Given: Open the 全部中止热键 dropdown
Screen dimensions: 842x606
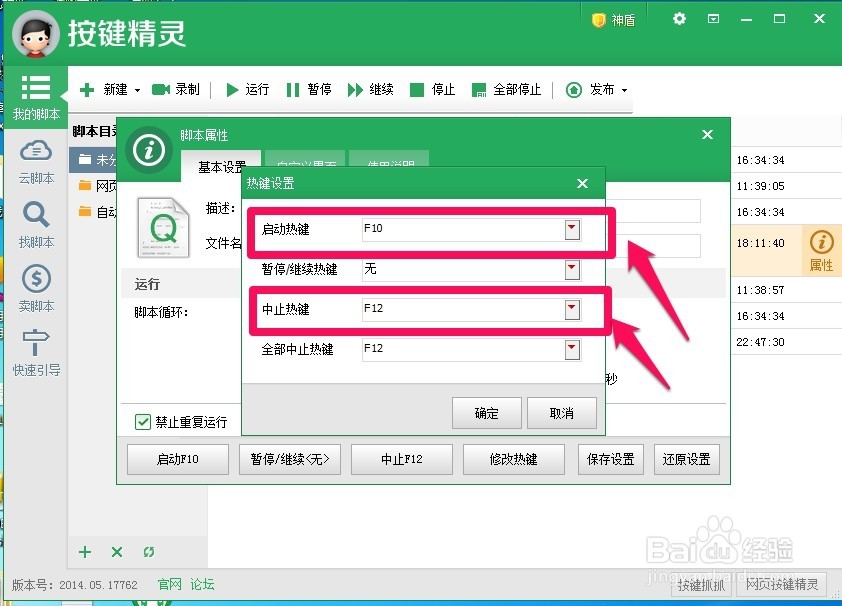Looking at the screenshot, I should pos(572,350).
